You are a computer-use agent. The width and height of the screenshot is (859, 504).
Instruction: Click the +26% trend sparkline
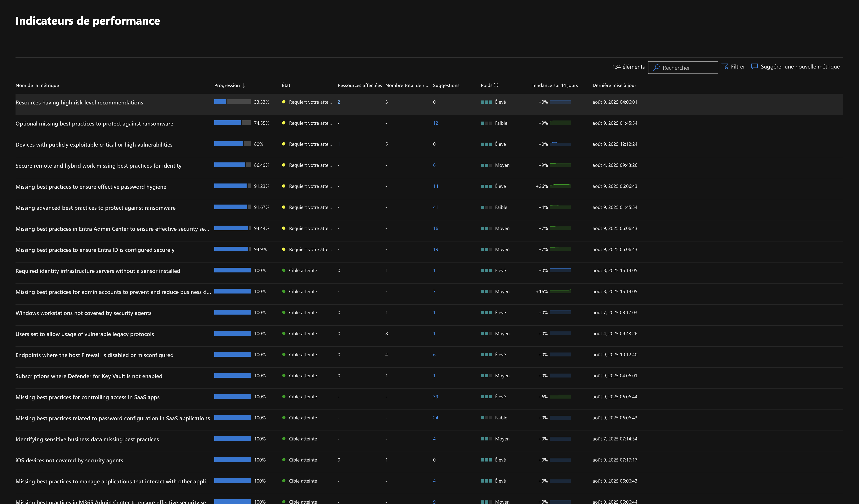click(560, 186)
